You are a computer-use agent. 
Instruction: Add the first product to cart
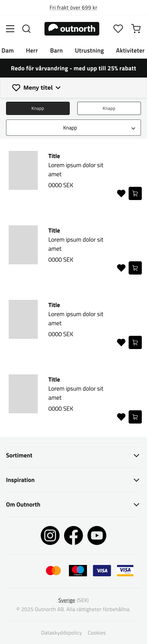(x=135, y=194)
